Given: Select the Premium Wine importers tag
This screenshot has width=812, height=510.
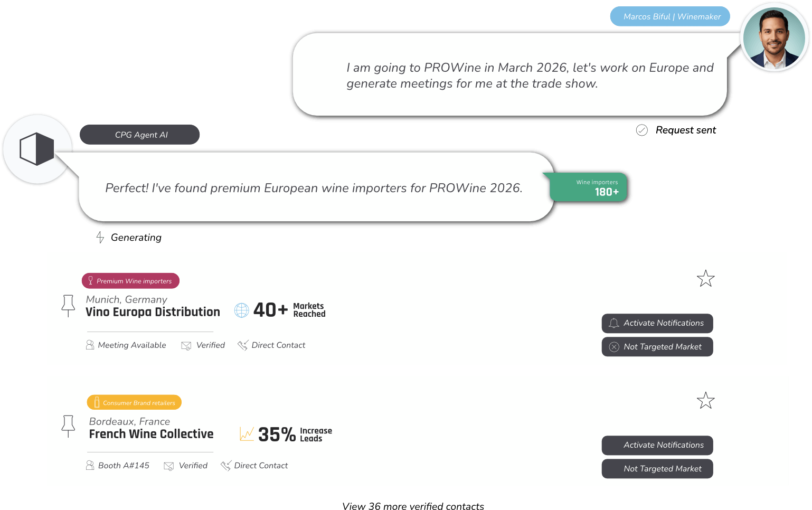Looking at the screenshot, I should [130, 281].
